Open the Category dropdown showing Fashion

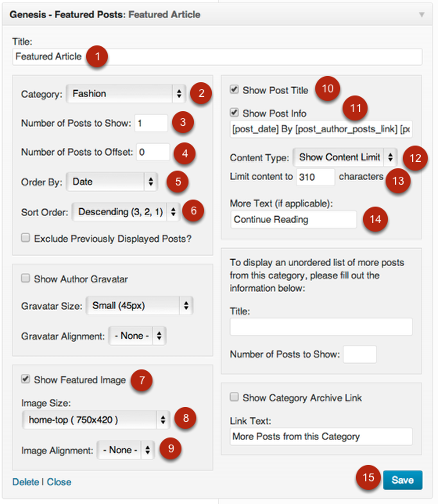pos(126,94)
